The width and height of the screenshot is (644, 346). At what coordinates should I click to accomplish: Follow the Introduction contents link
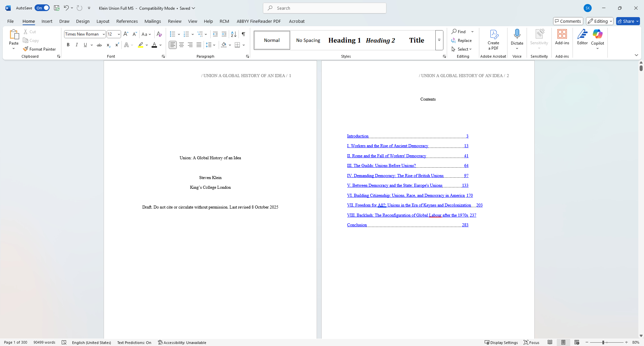click(x=358, y=136)
